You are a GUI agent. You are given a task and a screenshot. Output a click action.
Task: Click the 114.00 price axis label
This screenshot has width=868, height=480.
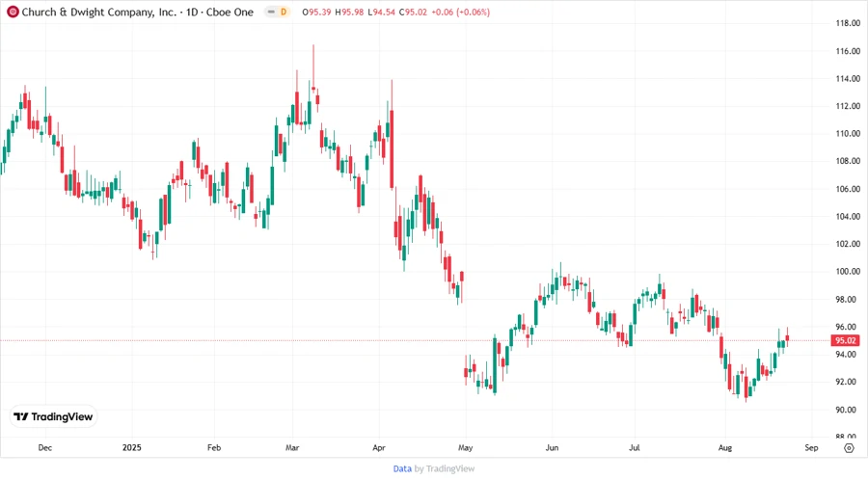point(848,78)
